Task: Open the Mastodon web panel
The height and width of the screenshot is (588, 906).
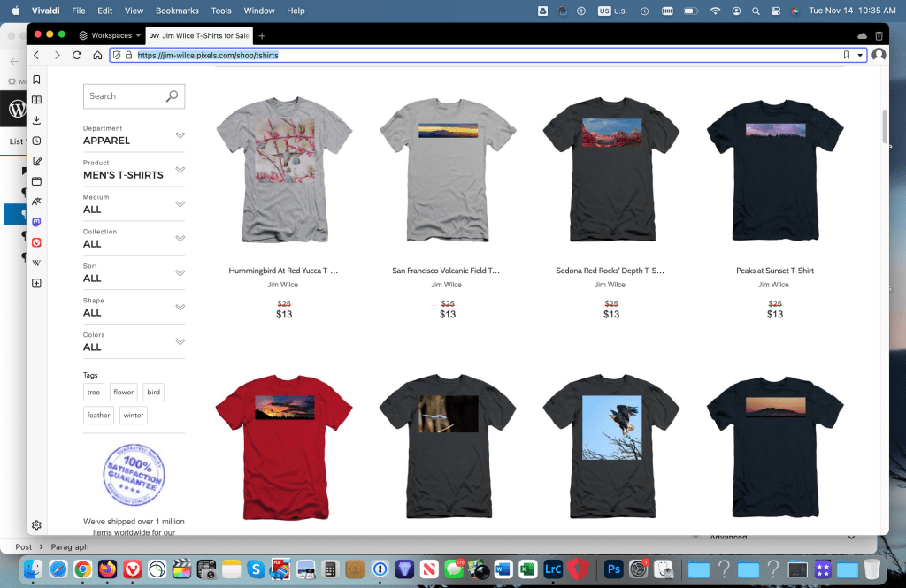Action: pyautogui.click(x=36, y=222)
